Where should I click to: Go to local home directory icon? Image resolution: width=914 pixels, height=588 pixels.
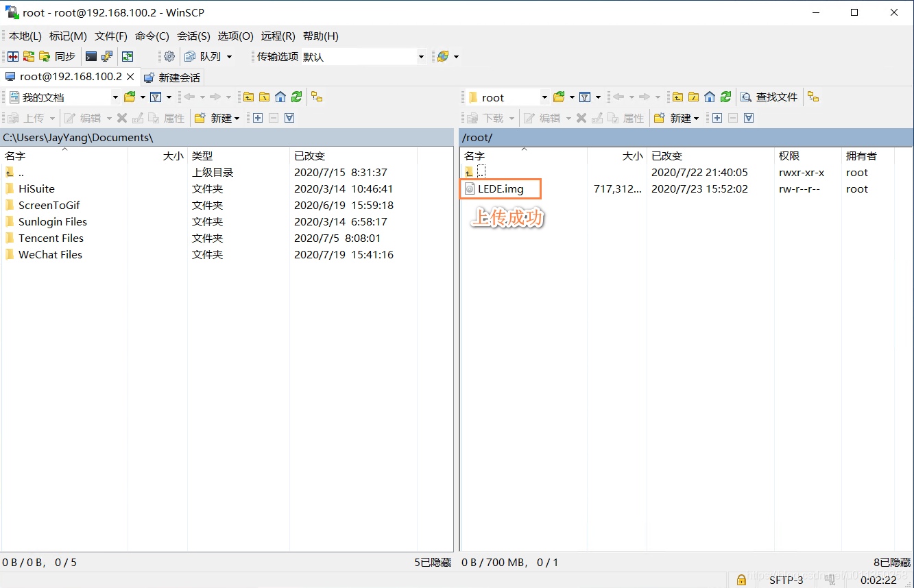pos(280,97)
